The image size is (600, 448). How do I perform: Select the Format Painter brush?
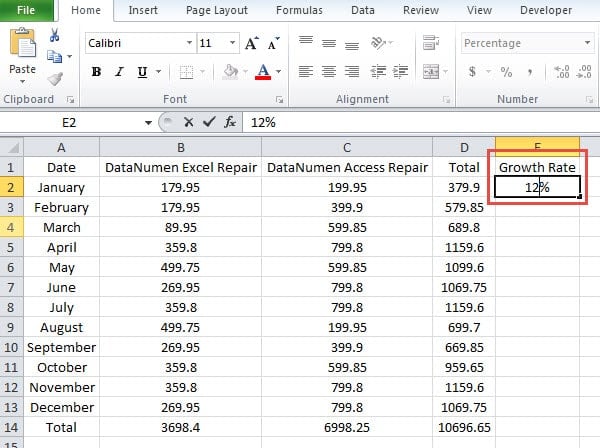coord(55,79)
